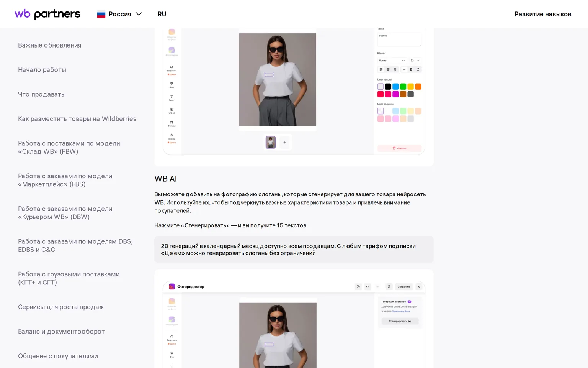Viewport: 588px width, 368px height.
Task: Open the КГТ+ и СГТ cargo supplies section
Action: tap(69, 278)
